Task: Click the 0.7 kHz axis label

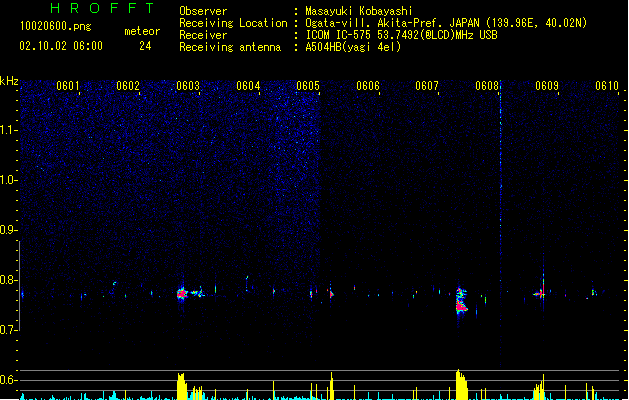Action: (x=9, y=330)
